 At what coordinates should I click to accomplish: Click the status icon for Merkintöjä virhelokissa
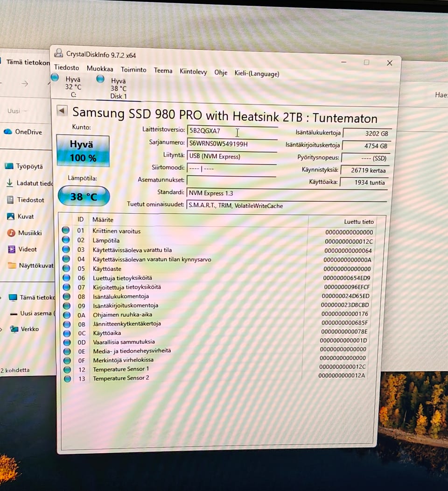click(67, 360)
